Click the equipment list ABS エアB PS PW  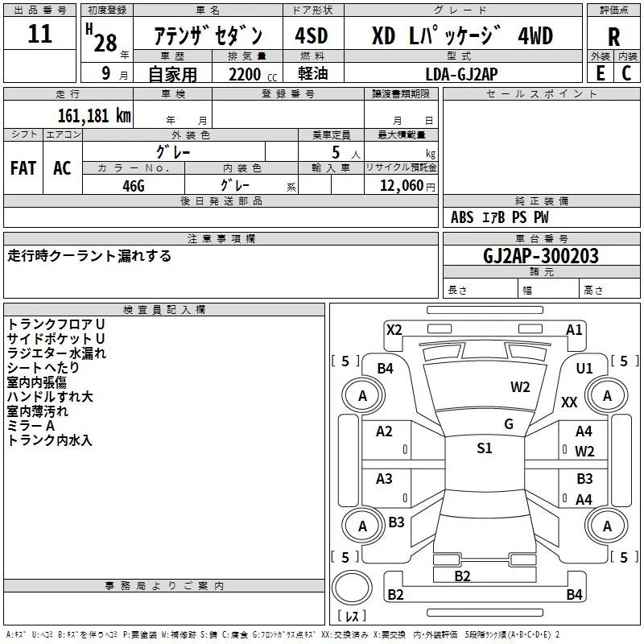click(499, 217)
